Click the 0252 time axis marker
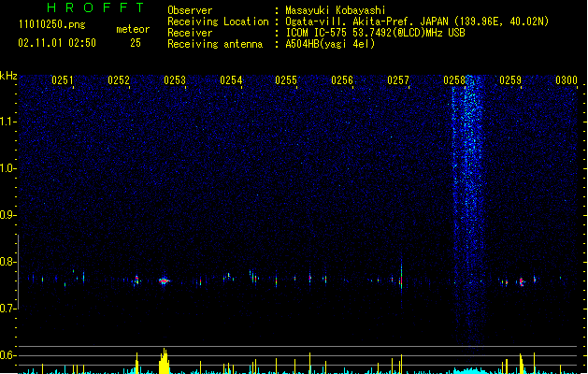 119,80
